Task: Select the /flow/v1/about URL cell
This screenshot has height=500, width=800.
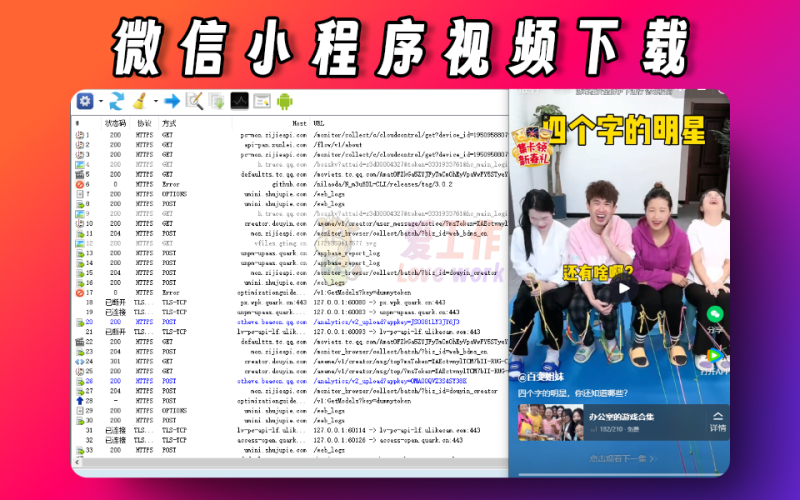Action: click(337, 145)
